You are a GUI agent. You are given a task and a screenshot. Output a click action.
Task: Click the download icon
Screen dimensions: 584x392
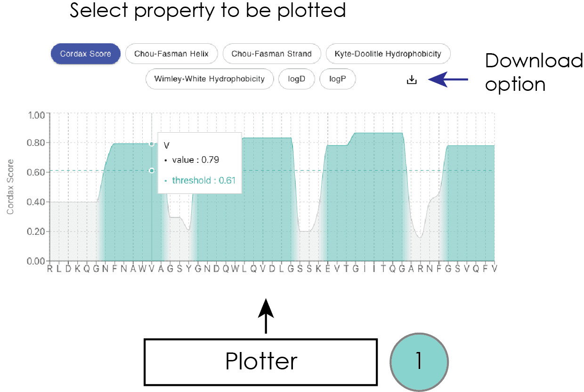pyautogui.click(x=412, y=80)
